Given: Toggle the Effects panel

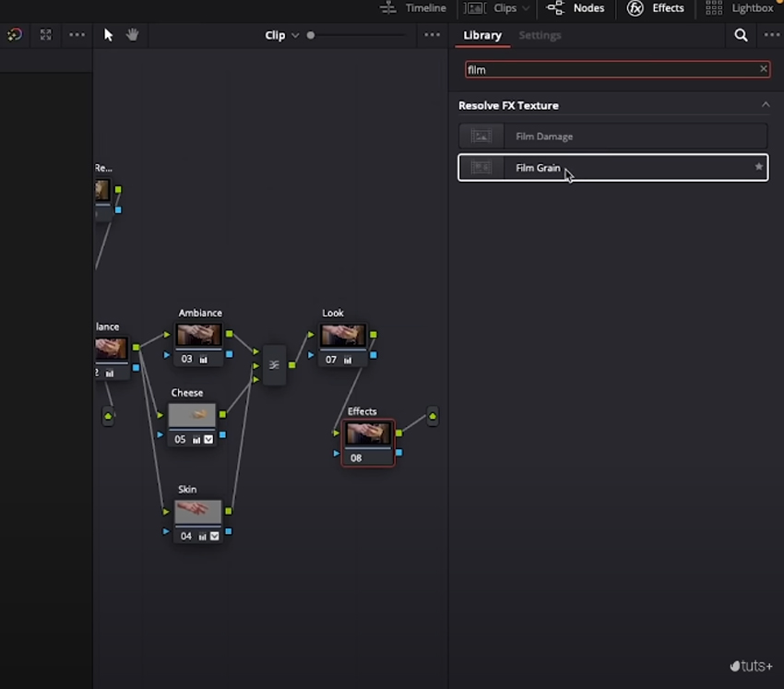Looking at the screenshot, I should pyautogui.click(x=656, y=8).
